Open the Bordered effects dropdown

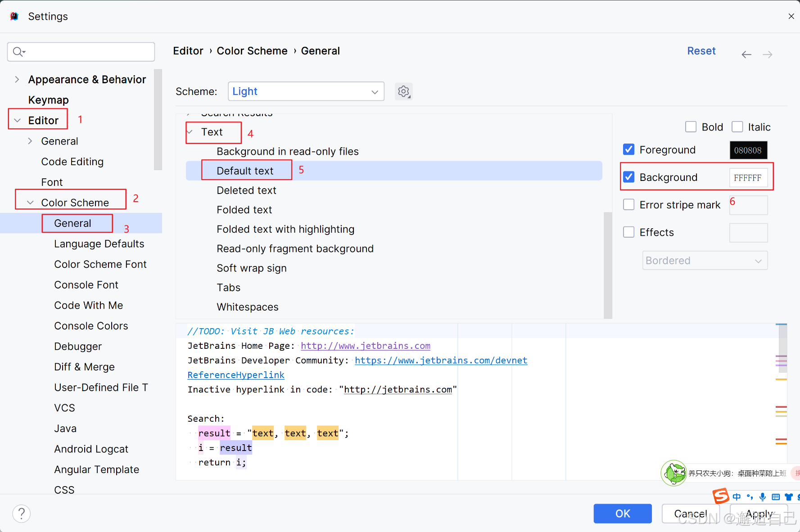point(705,261)
